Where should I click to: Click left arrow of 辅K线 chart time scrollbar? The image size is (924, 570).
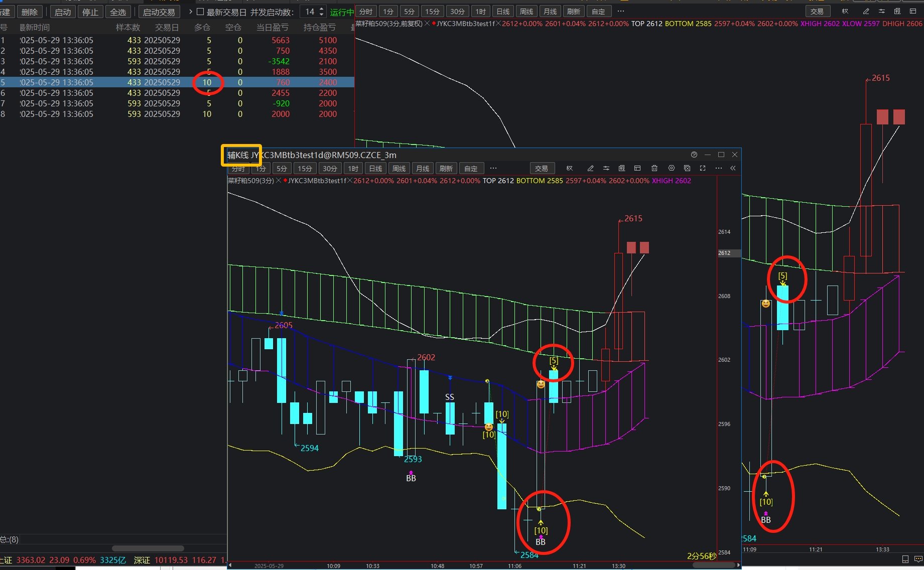[230, 565]
